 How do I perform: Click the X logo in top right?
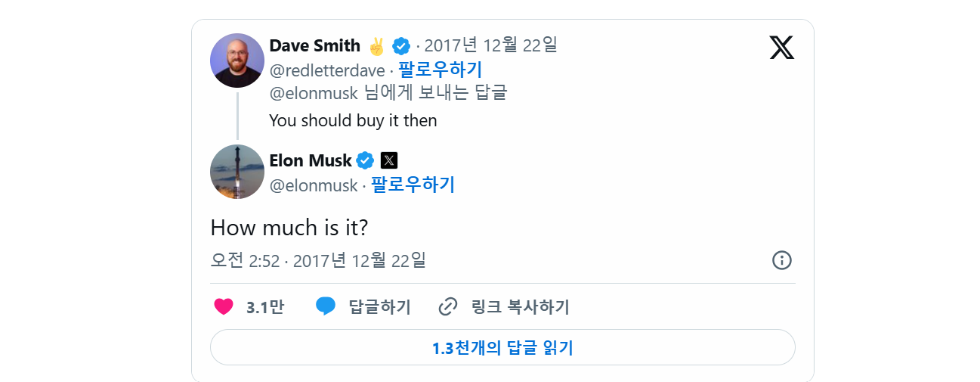click(x=781, y=47)
